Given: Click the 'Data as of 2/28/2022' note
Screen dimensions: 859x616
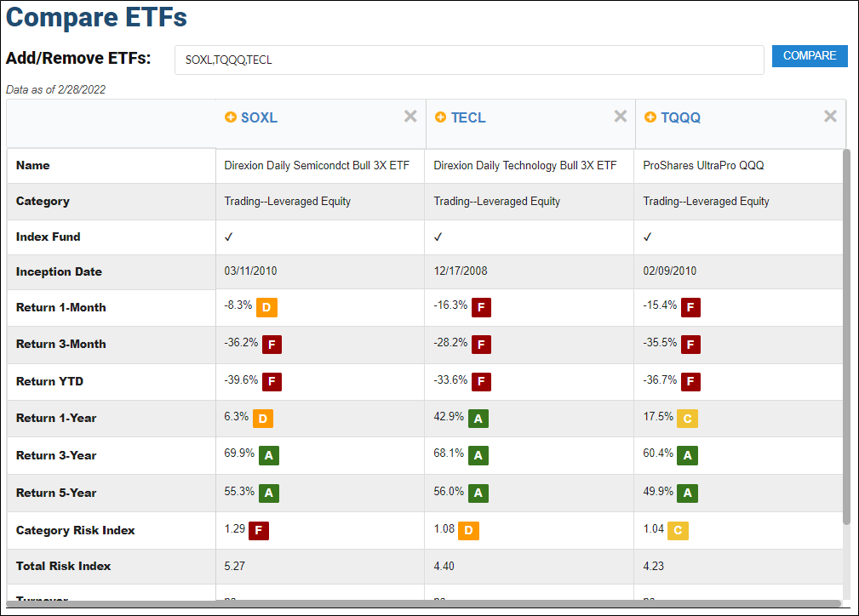Looking at the screenshot, I should pyautogui.click(x=55, y=89).
